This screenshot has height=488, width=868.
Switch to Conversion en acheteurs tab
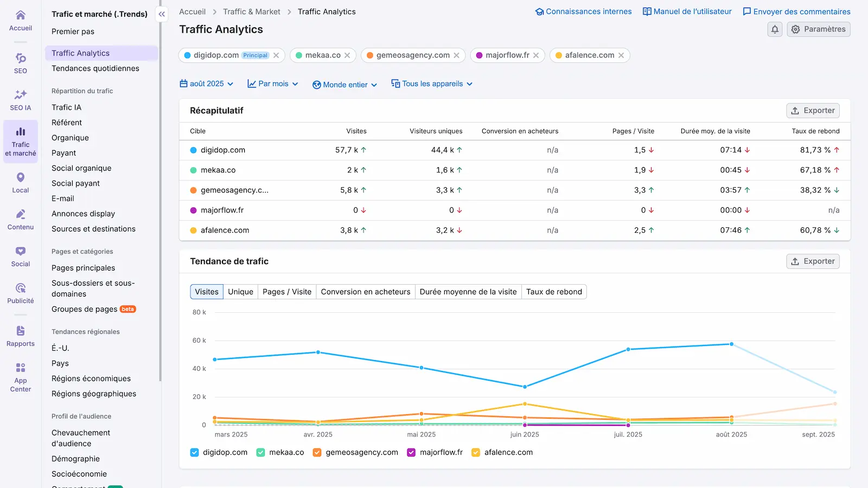(x=366, y=292)
